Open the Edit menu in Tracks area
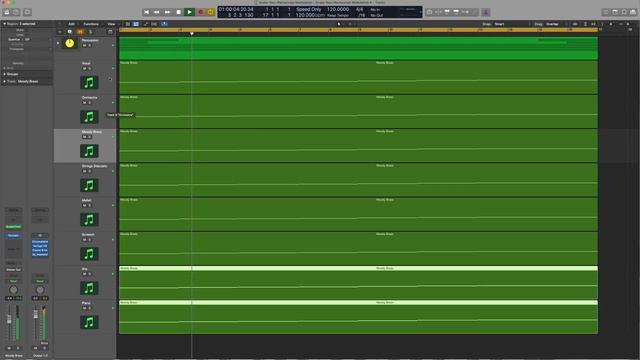The width and height of the screenshot is (640, 360). [x=71, y=24]
